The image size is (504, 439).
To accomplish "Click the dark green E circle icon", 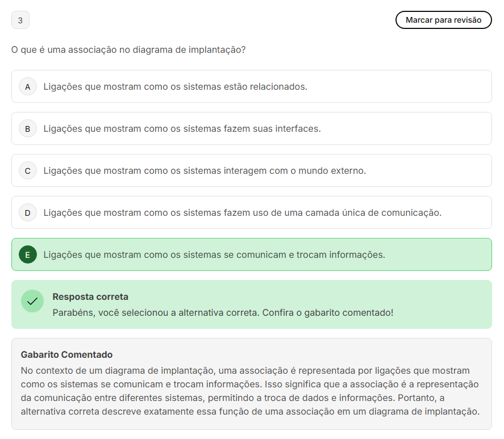I will tap(27, 254).
